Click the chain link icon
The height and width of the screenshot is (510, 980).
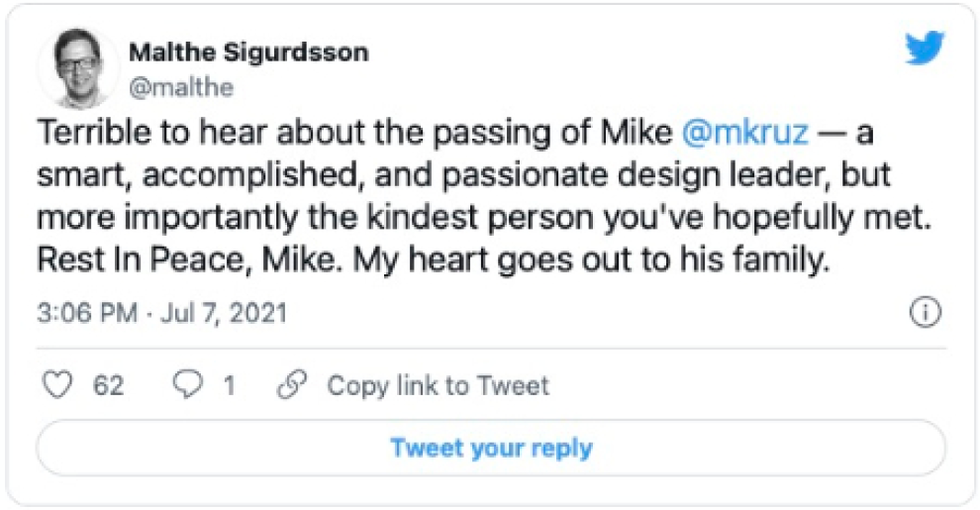[290, 385]
